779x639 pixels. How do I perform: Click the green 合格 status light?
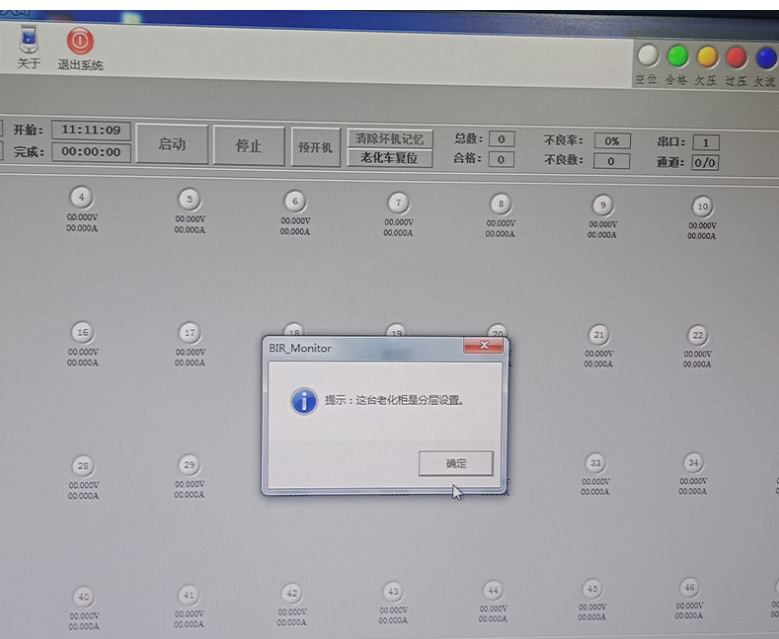click(677, 57)
